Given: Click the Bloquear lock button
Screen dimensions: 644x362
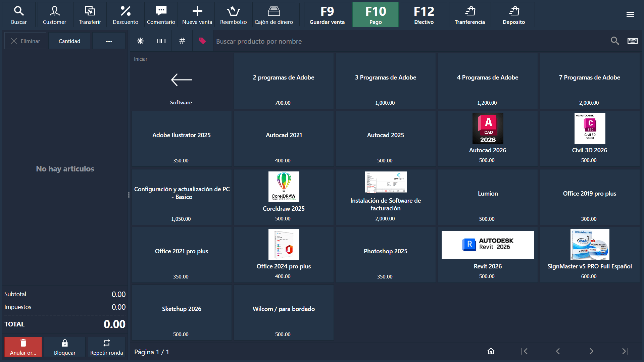Looking at the screenshot, I should point(65,347).
